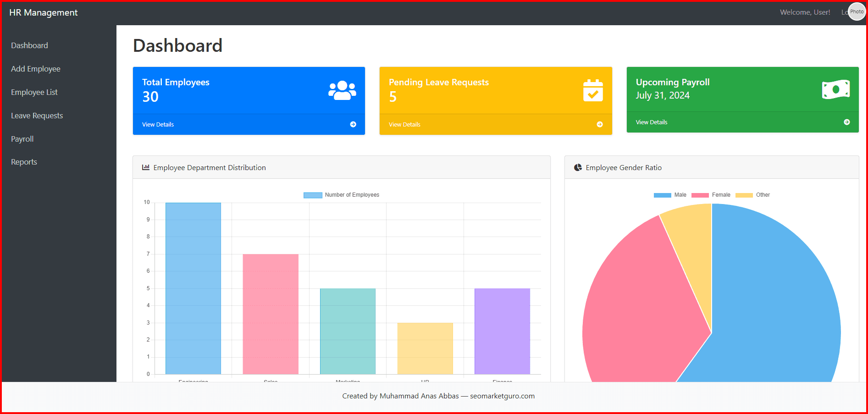This screenshot has height=414, width=868.
Task: Toggle the Male legend item in gender chart
Action: coord(670,195)
